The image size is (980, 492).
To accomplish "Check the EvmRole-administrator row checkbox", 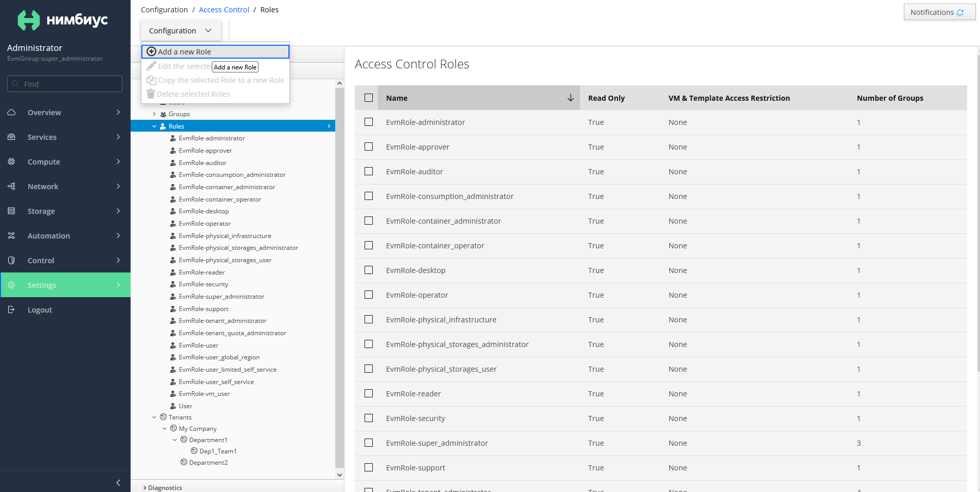I will tap(369, 122).
